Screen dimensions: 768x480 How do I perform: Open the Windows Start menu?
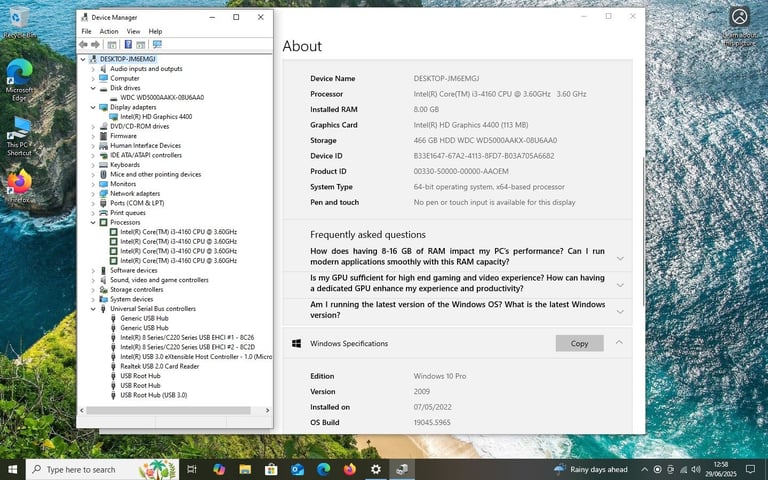13,470
